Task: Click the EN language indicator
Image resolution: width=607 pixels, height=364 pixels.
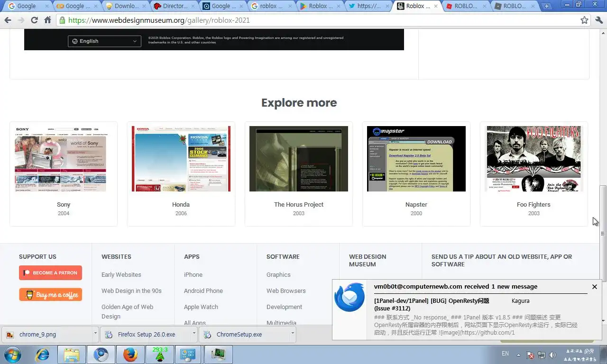Action: tap(505, 354)
